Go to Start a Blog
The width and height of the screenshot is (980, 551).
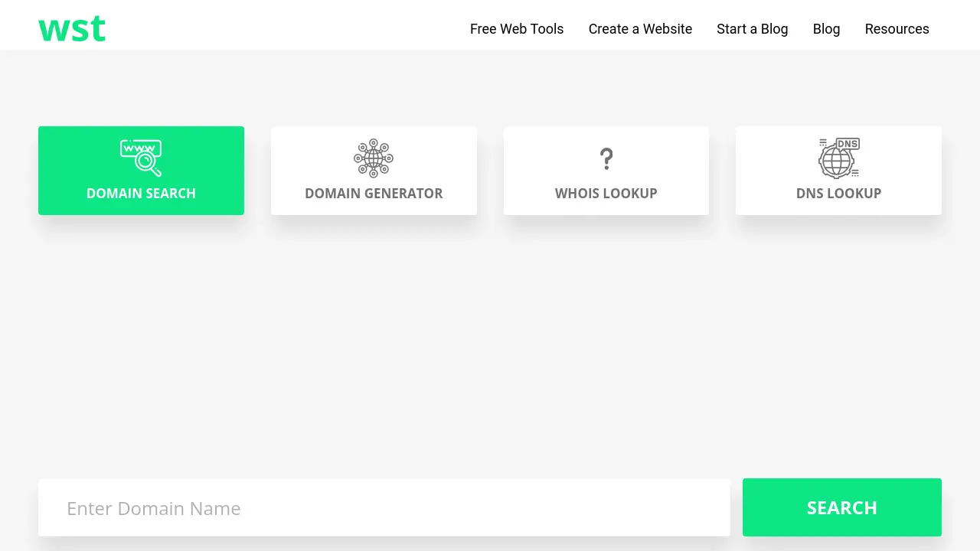point(753,29)
